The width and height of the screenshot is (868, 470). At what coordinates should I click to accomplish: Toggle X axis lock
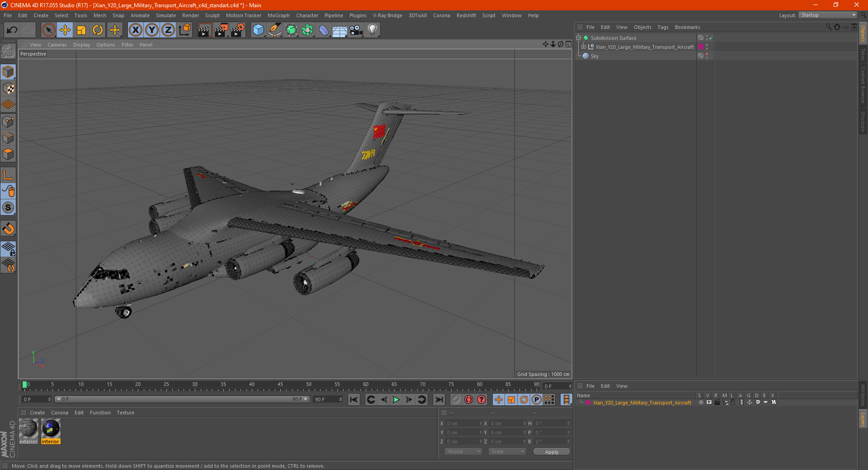coord(136,30)
